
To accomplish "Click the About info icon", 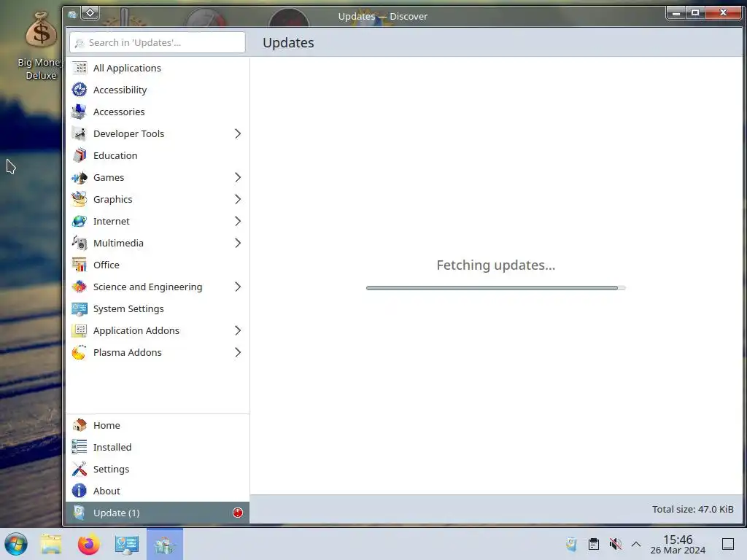I will click(x=80, y=491).
